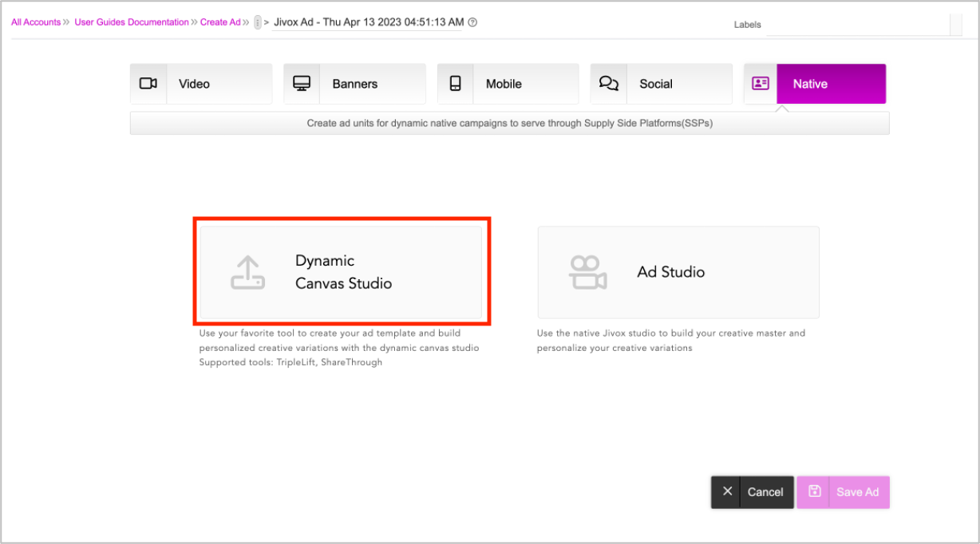980x544 pixels.
Task: Go to User Guides Documentation breadcrumb
Action: (132, 22)
